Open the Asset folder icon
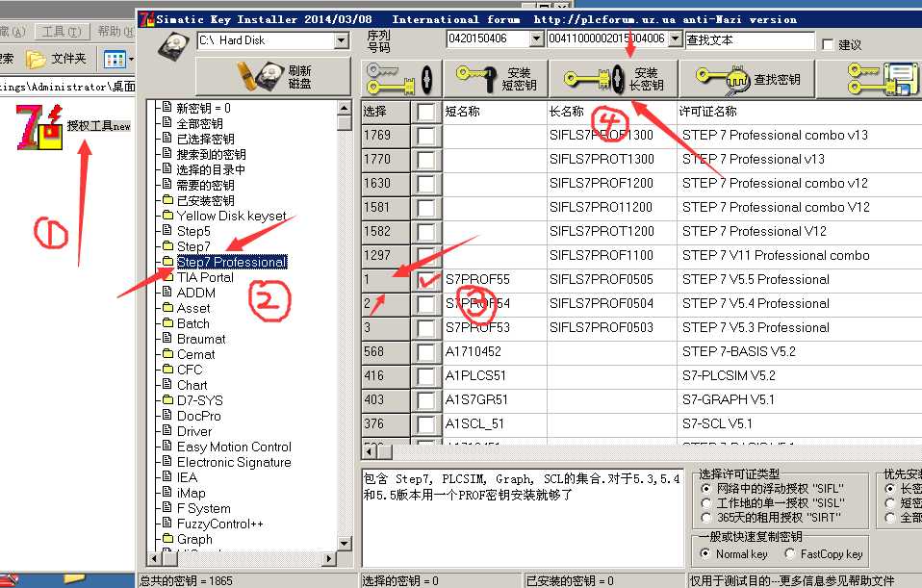Screen dimensions: 922x588 [x=167, y=307]
